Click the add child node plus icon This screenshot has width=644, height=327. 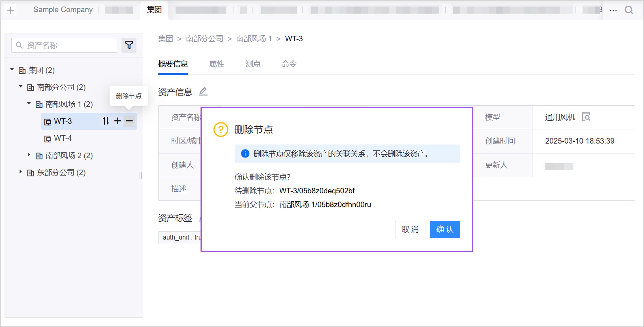pos(118,121)
